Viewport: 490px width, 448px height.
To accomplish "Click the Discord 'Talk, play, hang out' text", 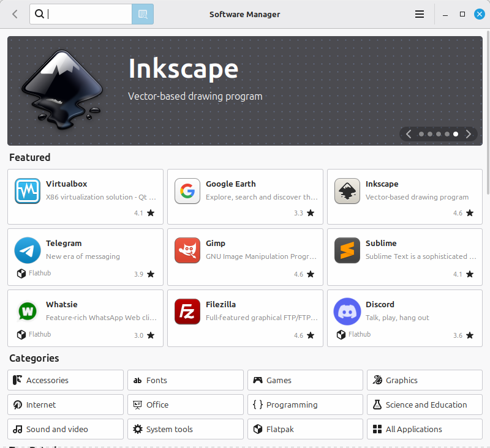I will click(x=397, y=318).
